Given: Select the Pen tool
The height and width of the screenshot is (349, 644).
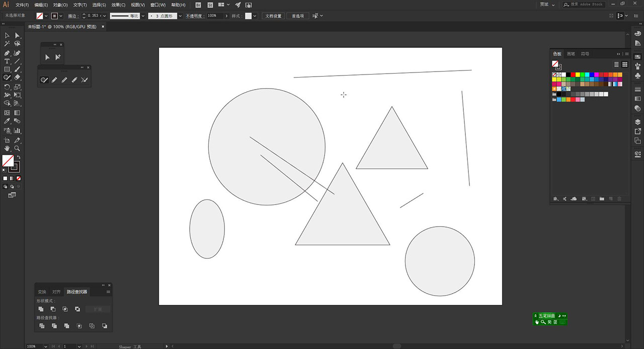Looking at the screenshot, I should pos(7,52).
